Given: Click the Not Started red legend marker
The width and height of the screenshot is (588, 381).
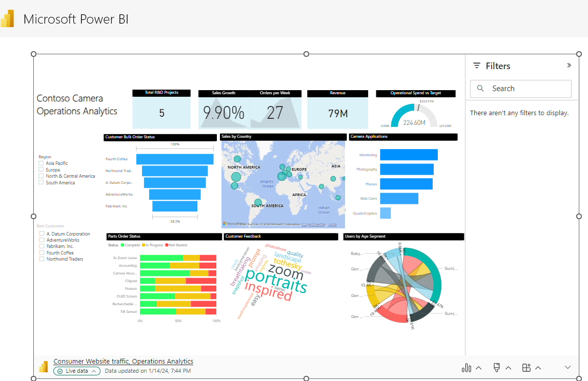Looking at the screenshot, I should 167,245.
